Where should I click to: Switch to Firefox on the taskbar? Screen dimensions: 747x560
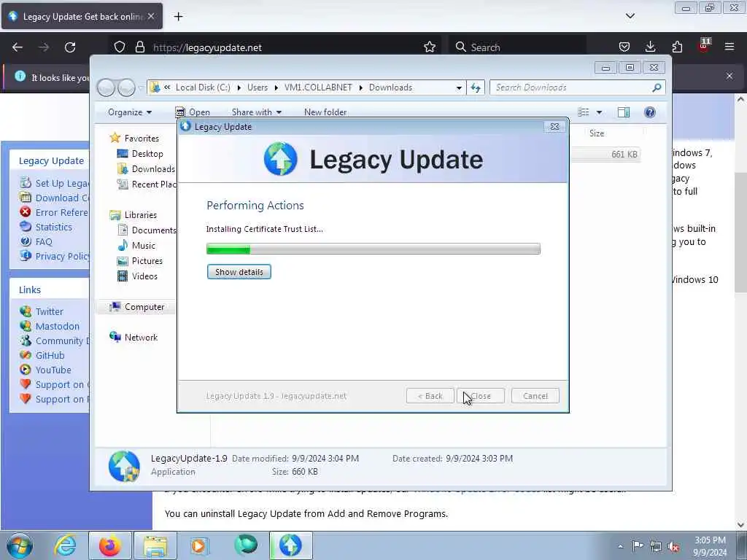tap(110, 545)
